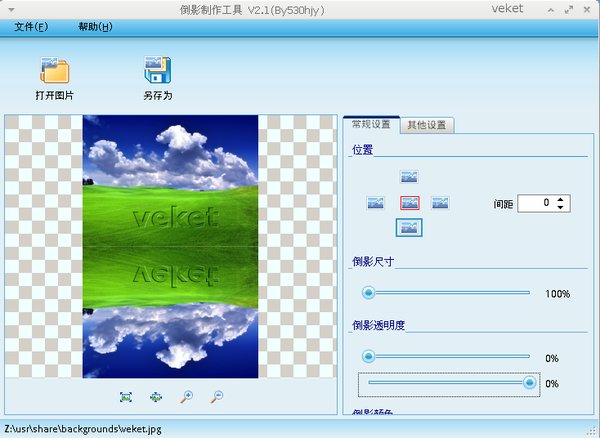Click the 倒影尺寸 slider handle

368,293
